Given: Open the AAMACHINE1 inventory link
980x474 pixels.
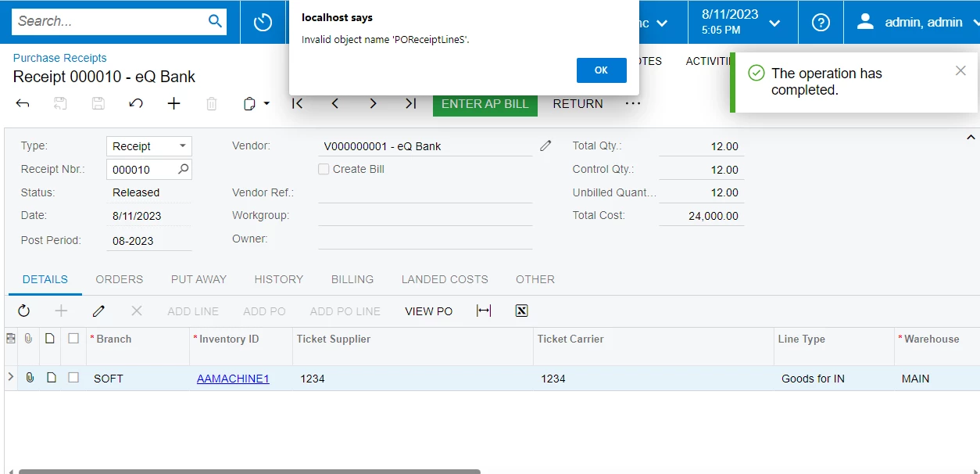Looking at the screenshot, I should (x=233, y=378).
